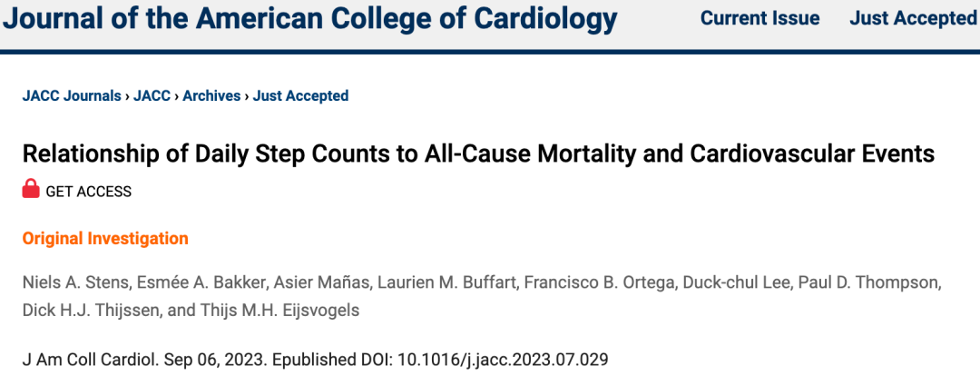Click JACC Journals breadcrumb link
This screenshot has width=980, height=376.
[72, 95]
